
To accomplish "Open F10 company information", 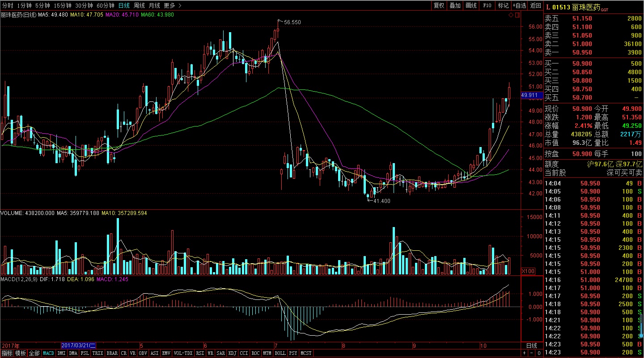I will pyautogui.click(x=487, y=5).
